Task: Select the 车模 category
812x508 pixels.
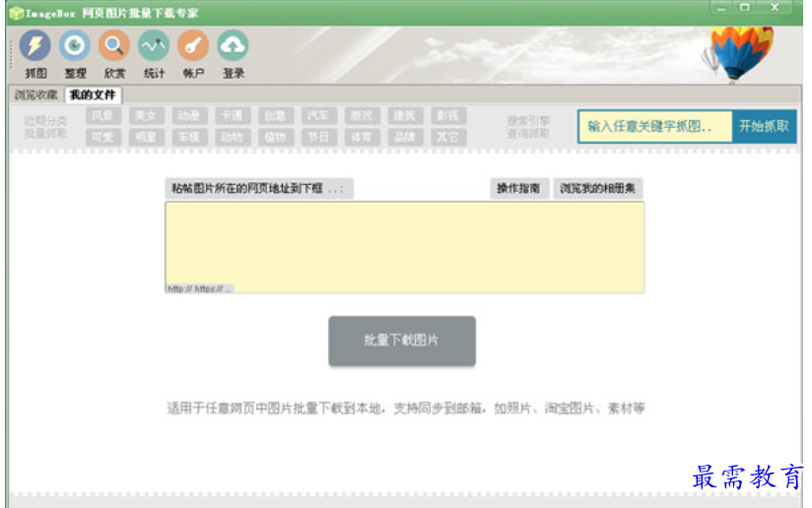Action: pyautogui.click(x=189, y=137)
